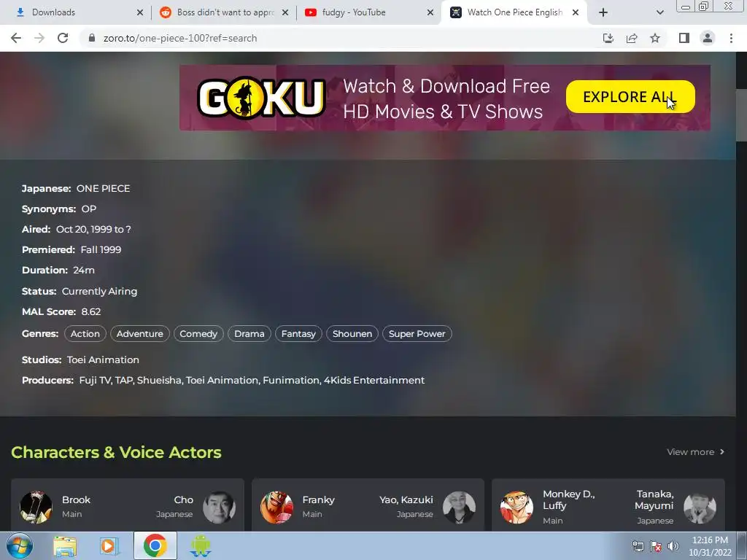Open Brook character avatar
747x560 pixels.
(x=36, y=507)
